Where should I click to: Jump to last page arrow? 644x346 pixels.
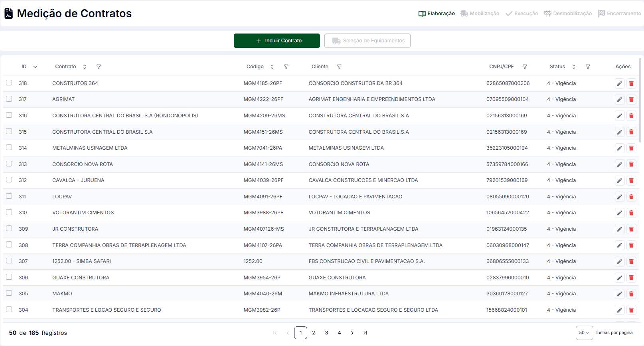point(365,333)
